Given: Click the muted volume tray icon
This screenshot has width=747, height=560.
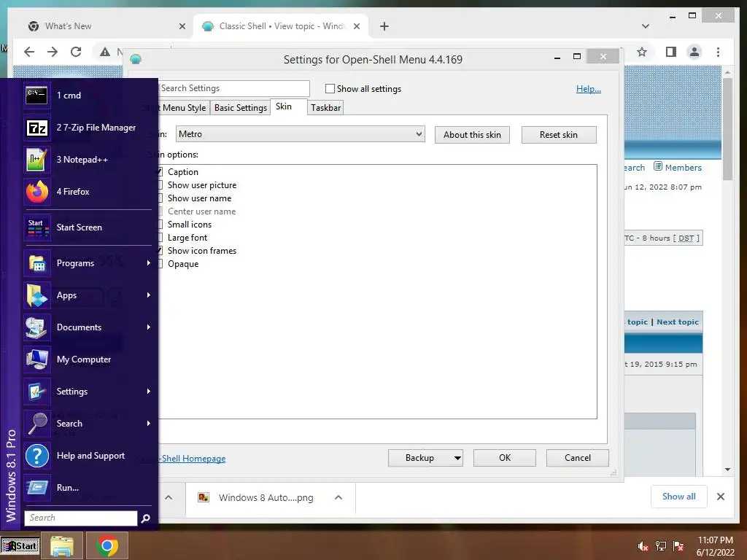Looking at the screenshot, I should click(x=643, y=546).
